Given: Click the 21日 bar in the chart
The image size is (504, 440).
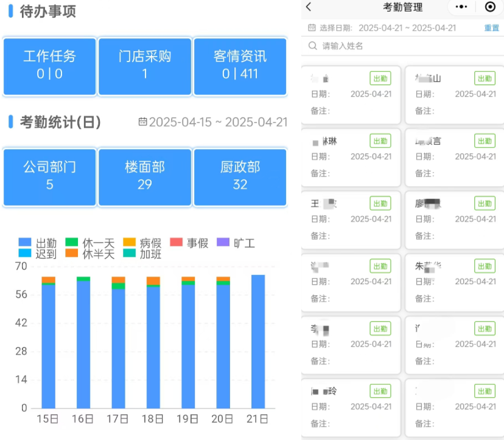Looking at the screenshot, I should click(x=258, y=341).
